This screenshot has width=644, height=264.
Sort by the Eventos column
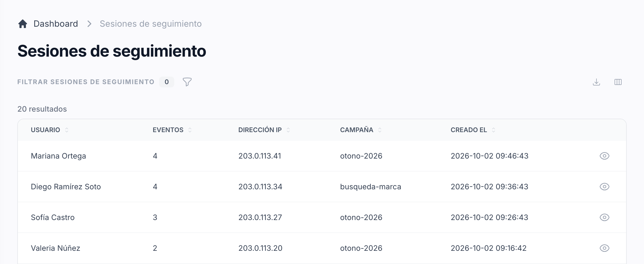172,130
